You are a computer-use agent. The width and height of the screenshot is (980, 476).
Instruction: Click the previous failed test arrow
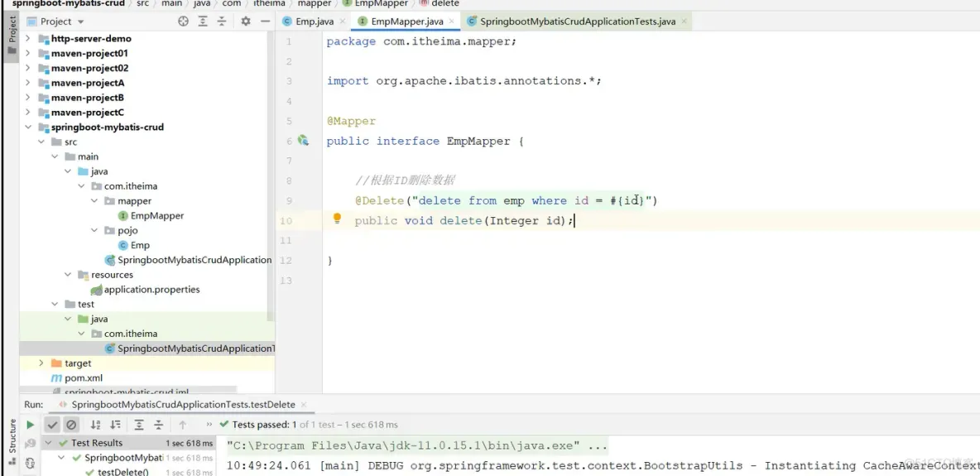click(x=182, y=425)
